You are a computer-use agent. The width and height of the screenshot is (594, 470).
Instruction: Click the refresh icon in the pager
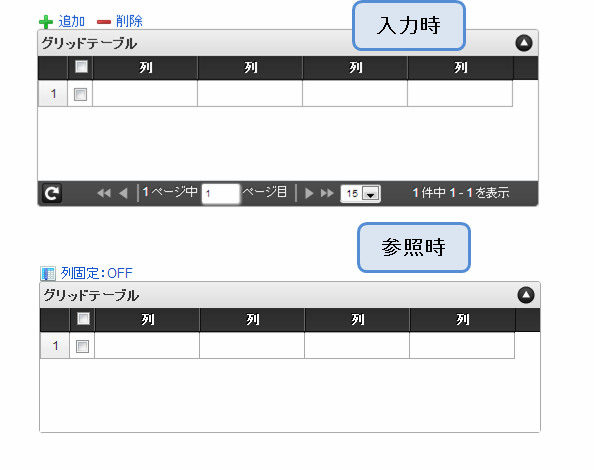[x=52, y=194]
